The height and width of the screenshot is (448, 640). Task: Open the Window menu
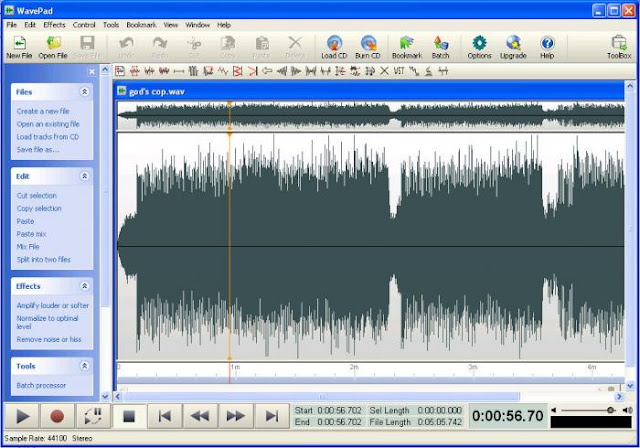coord(198,25)
